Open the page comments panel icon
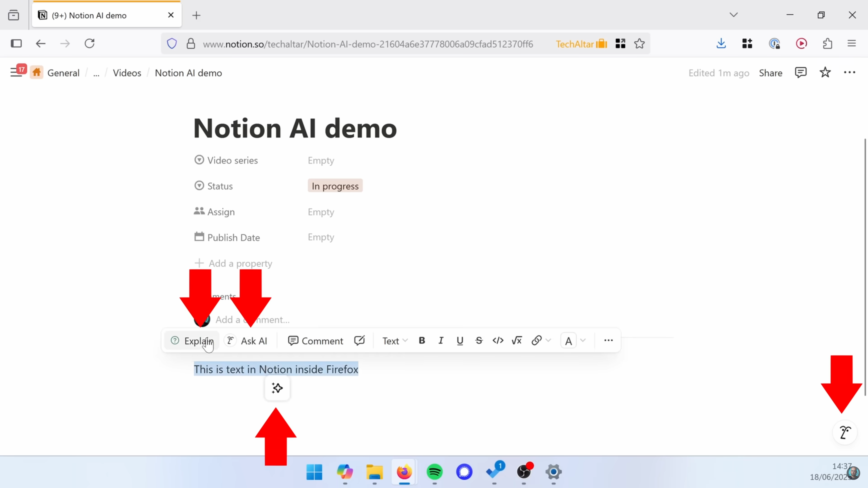This screenshot has height=488, width=868. (x=801, y=72)
